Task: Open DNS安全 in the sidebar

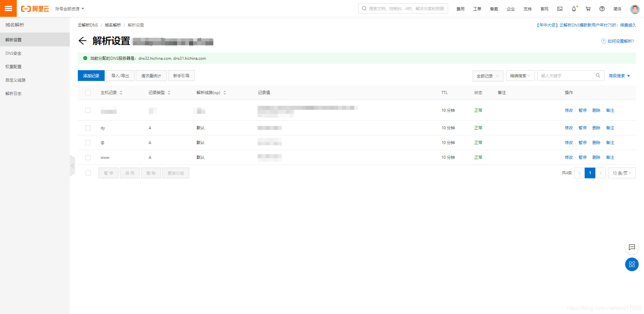Action: pos(13,53)
